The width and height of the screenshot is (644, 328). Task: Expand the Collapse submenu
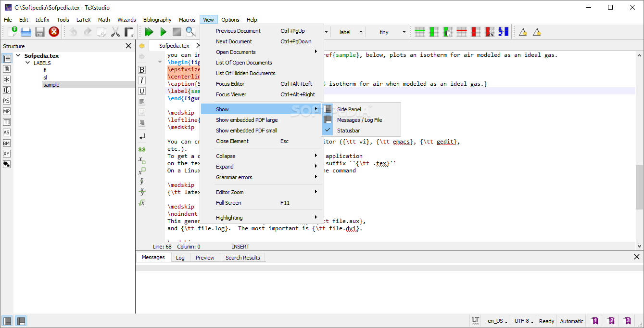[262, 156]
